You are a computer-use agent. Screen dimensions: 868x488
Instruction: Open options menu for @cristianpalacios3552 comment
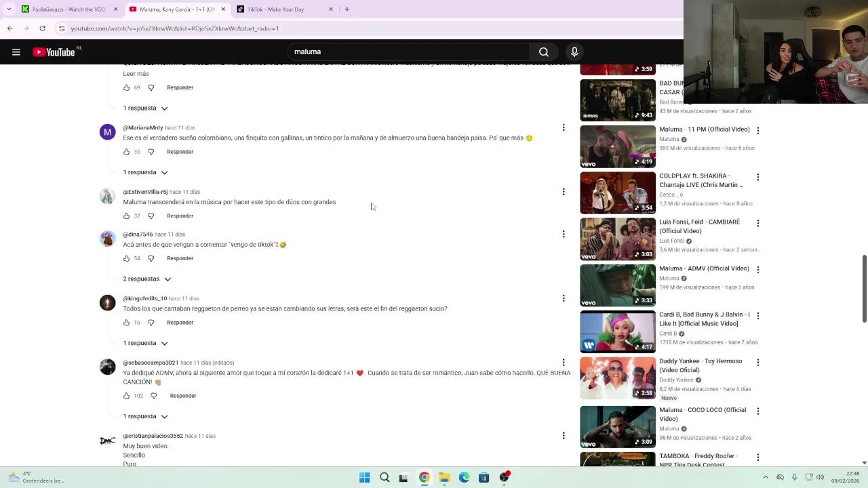click(563, 436)
